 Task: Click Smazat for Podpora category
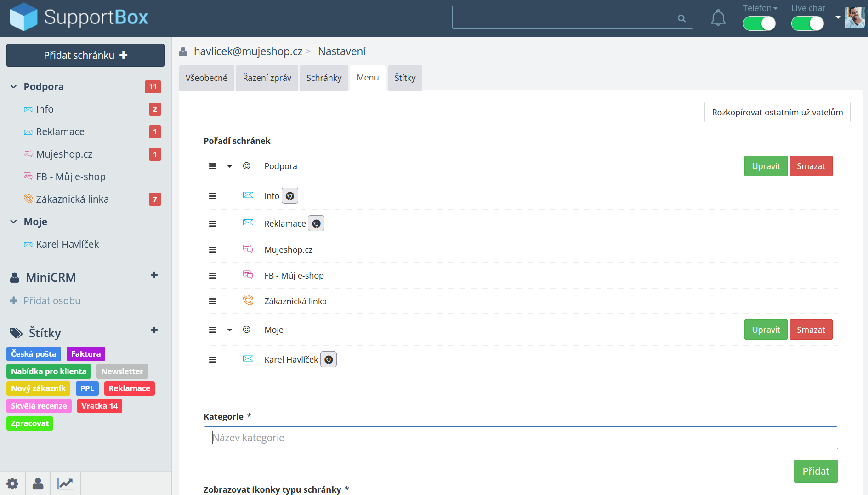click(811, 166)
